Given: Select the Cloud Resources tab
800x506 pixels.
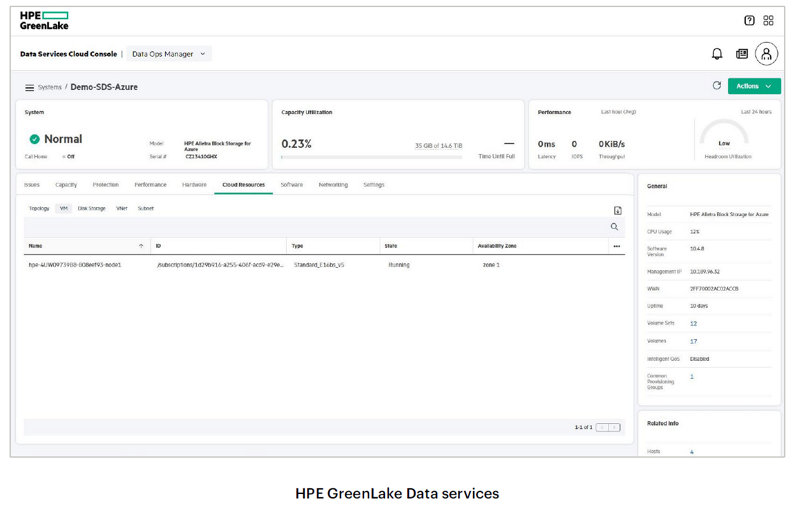Looking at the screenshot, I should click(243, 185).
